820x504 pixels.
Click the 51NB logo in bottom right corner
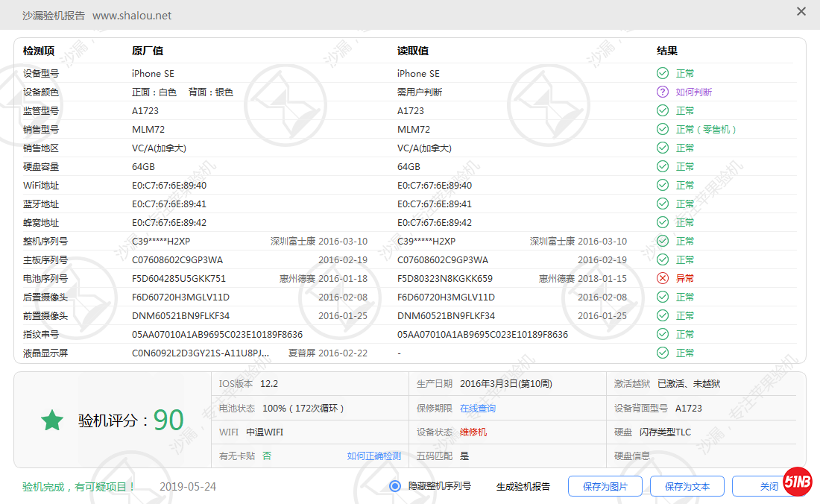(798, 483)
